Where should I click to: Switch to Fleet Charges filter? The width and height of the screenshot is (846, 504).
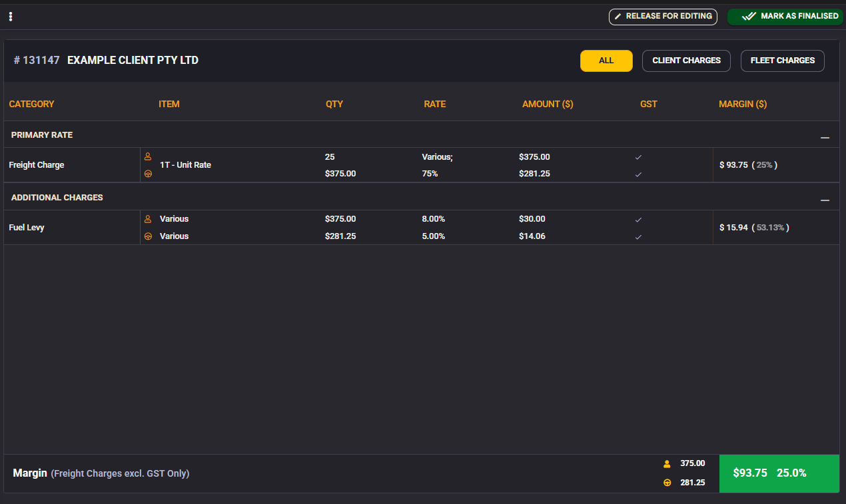(x=783, y=61)
